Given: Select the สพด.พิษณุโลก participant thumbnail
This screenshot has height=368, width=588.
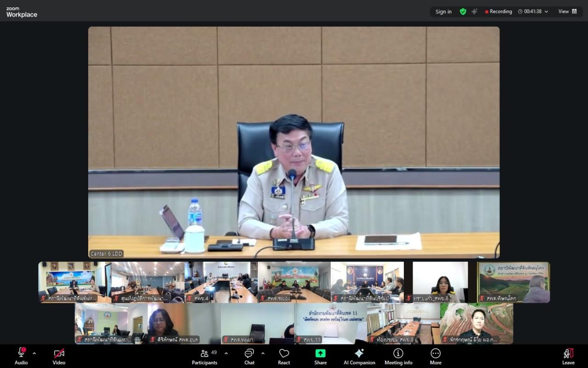Looking at the screenshot, I should [x=513, y=282].
